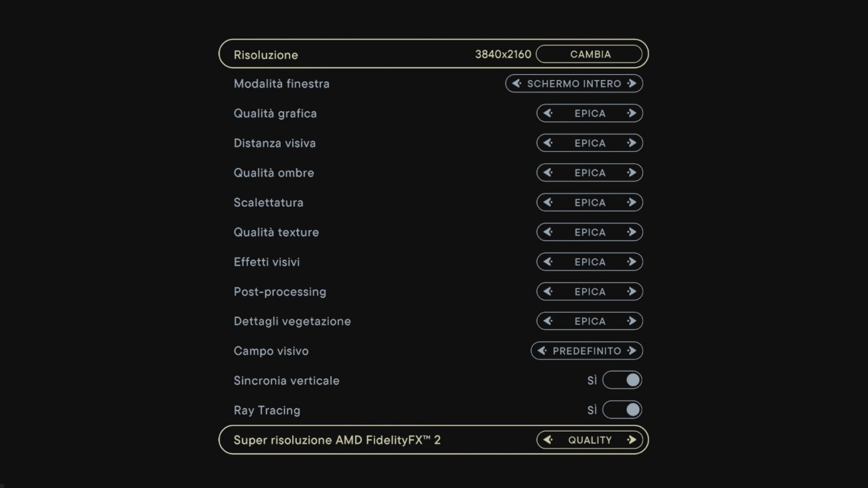Click left arrow for Campo visivo
868x488 pixels.
(542, 351)
